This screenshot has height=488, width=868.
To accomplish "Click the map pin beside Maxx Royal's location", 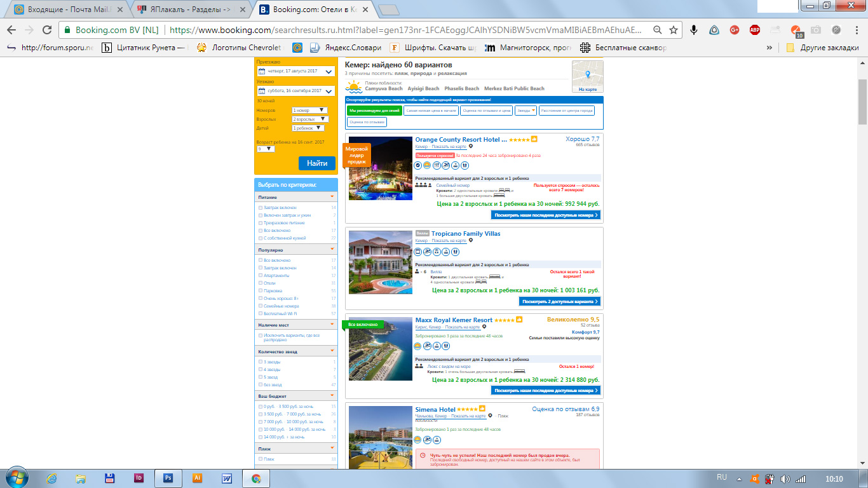I will pos(484,327).
